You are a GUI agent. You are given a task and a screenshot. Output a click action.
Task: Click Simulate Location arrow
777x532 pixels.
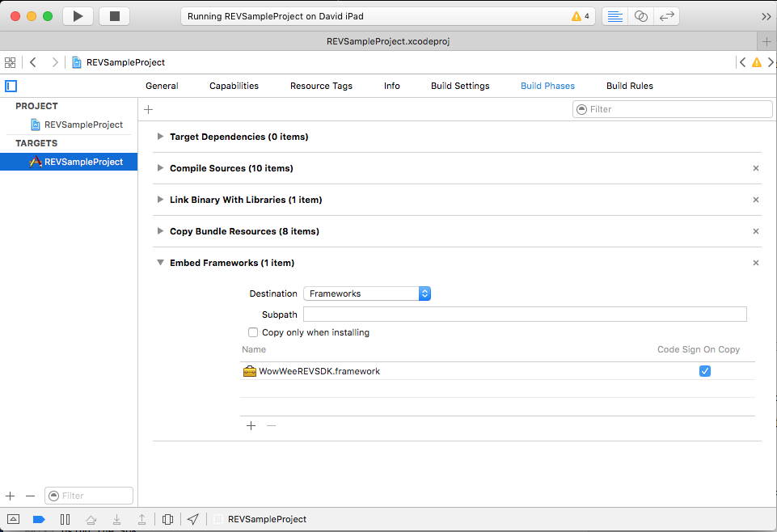(x=193, y=519)
